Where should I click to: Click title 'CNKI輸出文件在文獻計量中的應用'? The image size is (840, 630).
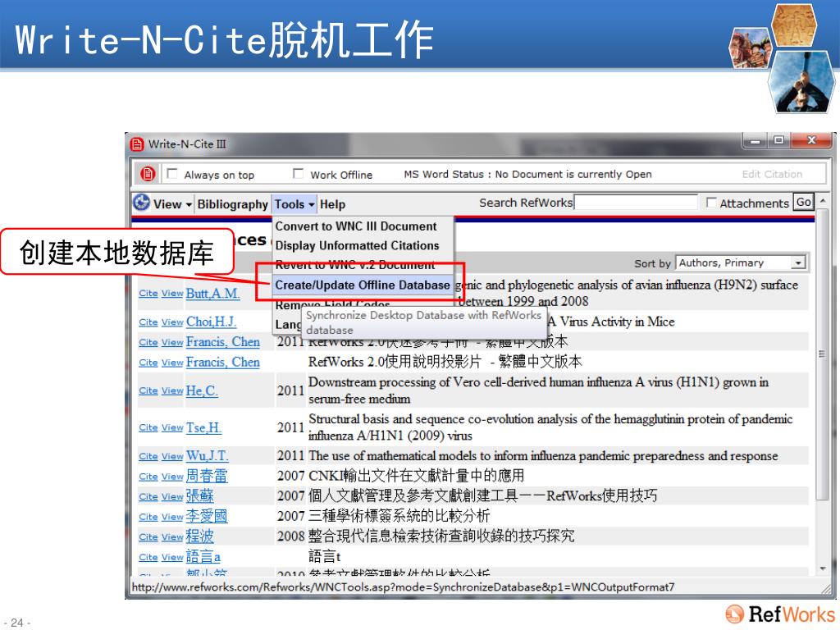(x=416, y=476)
